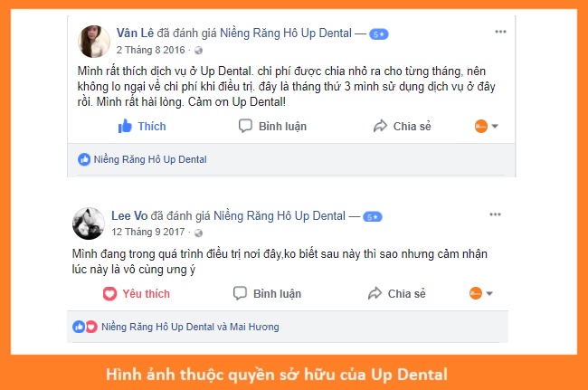Open three-dot options menu on Lee Vo's post

pos(495,214)
